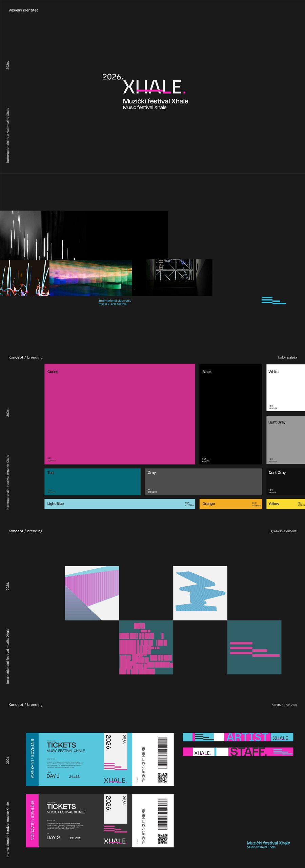The image size is (305, 868).
Task: Choose the Light Blue color swatch
Action: 120,504
